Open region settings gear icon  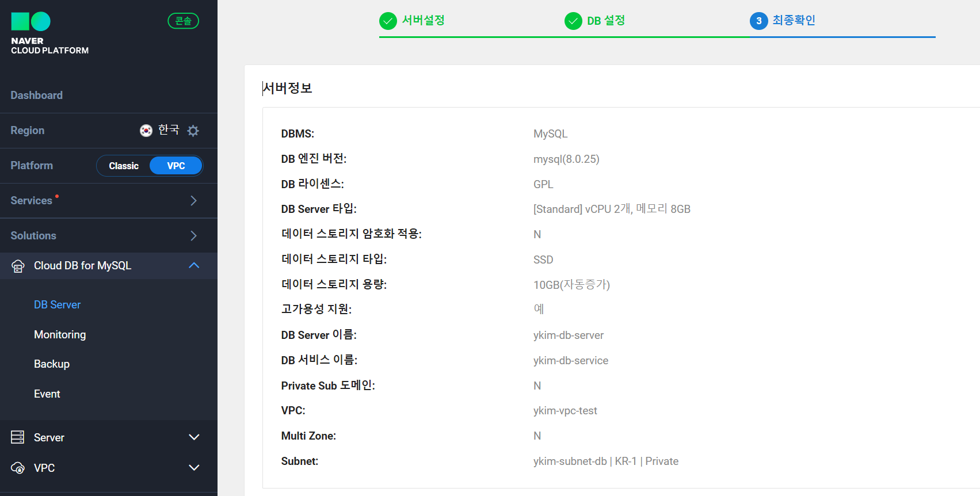click(193, 131)
